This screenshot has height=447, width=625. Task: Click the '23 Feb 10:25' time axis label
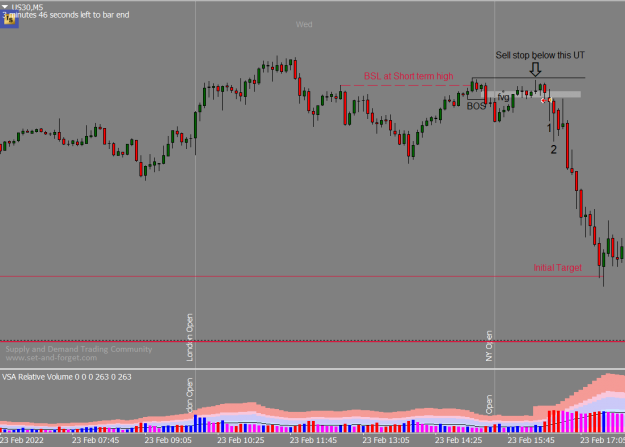(x=240, y=440)
